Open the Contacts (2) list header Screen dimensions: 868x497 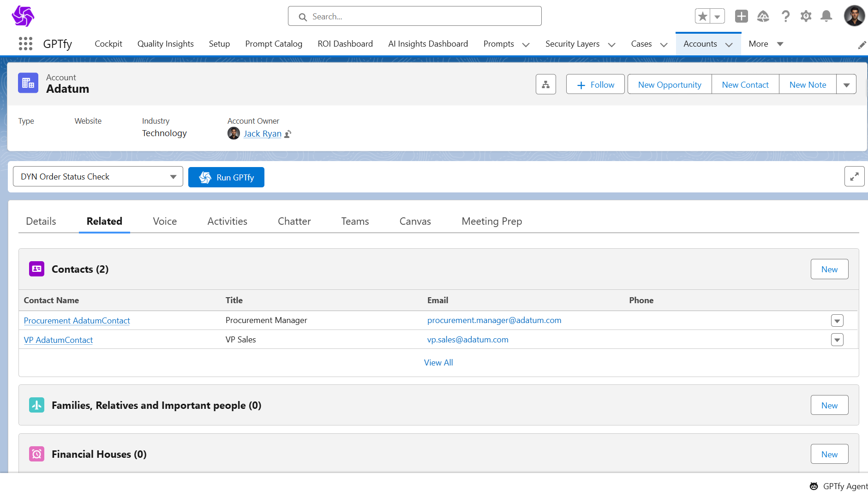pyautogui.click(x=80, y=269)
